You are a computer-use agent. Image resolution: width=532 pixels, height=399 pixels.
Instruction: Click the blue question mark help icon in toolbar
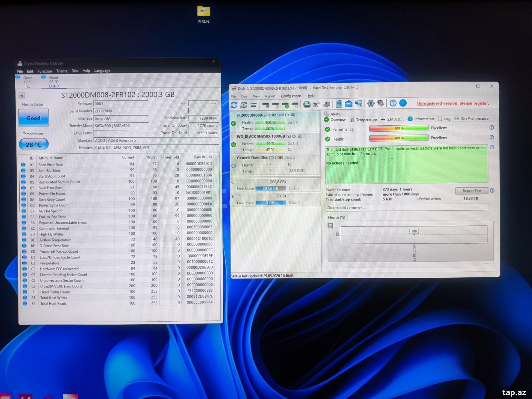click(x=393, y=103)
